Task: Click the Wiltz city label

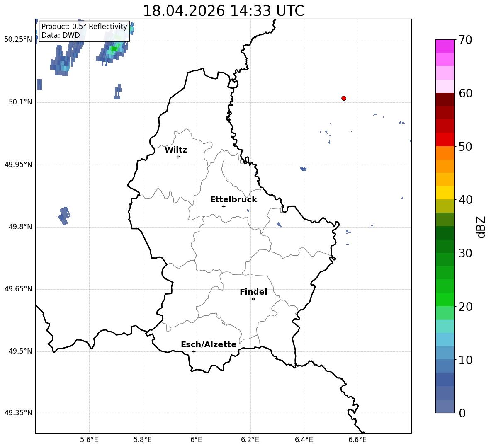Action: (176, 150)
